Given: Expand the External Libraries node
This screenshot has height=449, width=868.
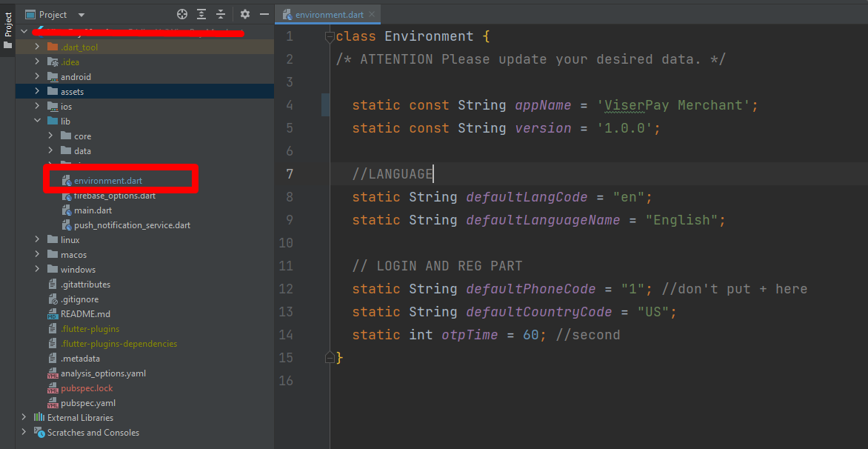Looking at the screenshot, I should [24, 418].
